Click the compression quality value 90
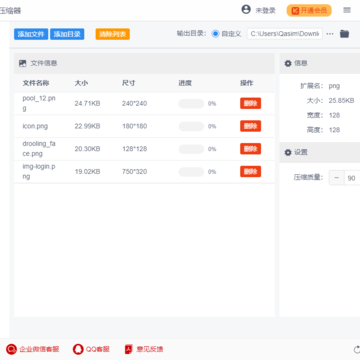The width and height of the screenshot is (360, 360). (352, 178)
